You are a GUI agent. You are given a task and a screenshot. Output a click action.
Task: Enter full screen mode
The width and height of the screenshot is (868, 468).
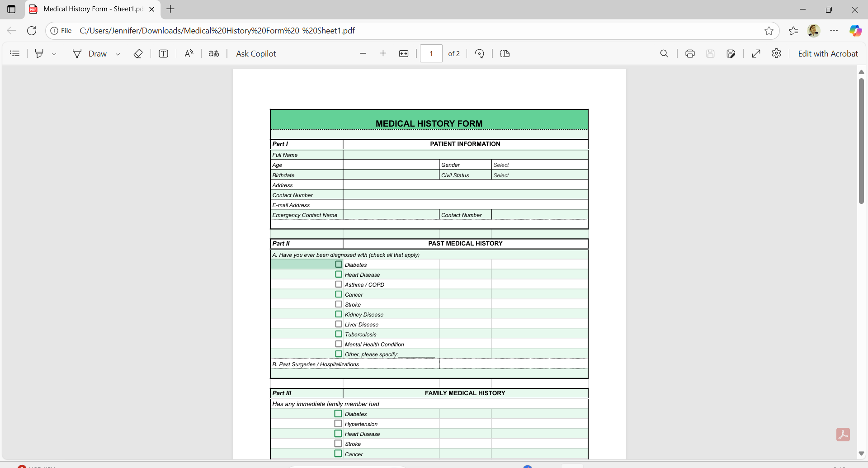tap(756, 54)
